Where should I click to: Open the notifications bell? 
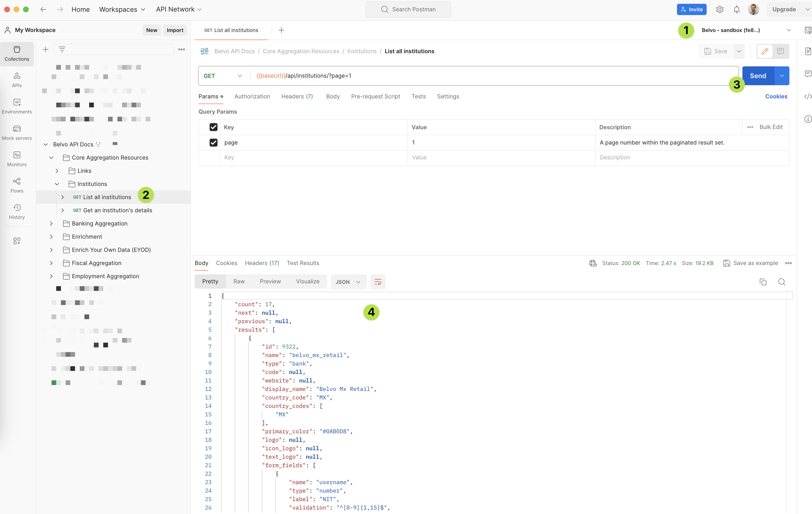[736, 9]
